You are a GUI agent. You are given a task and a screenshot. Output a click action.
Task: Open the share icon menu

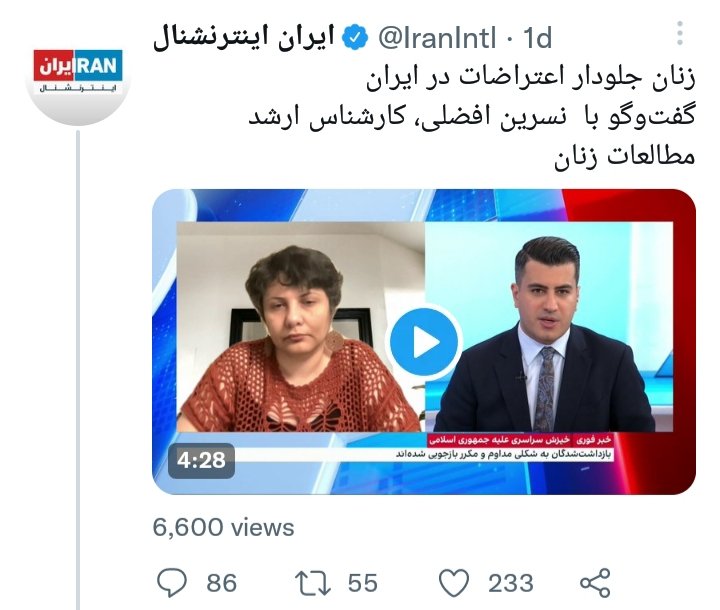click(x=595, y=582)
